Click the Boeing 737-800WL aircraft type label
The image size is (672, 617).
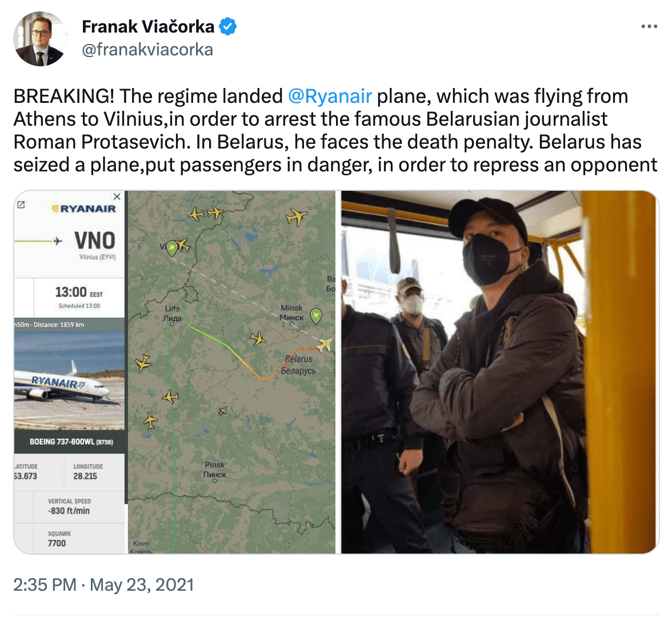click(71, 442)
